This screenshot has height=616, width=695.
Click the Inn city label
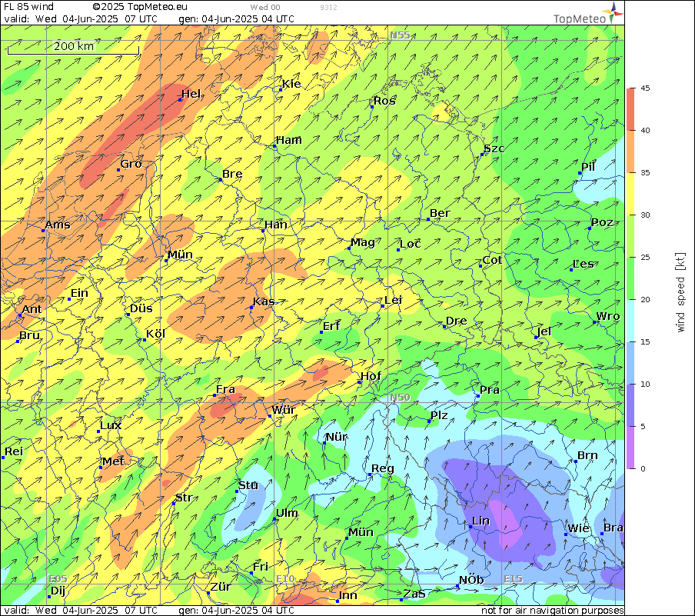[x=348, y=595]
